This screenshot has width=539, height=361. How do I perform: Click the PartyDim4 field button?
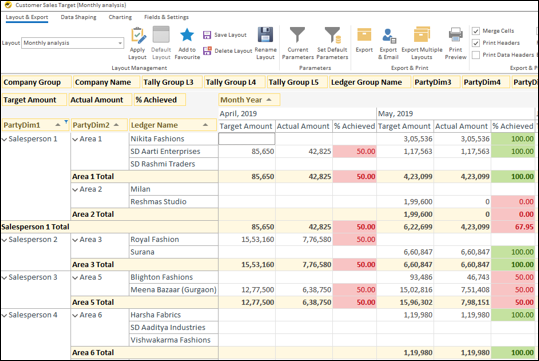pos(486,82)
